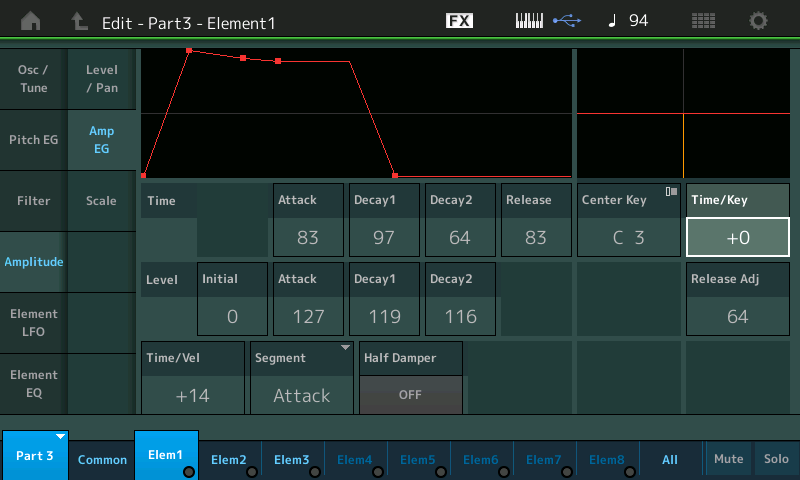Select the Release Adj value field

pyautogui.click(x=737, y=316)
